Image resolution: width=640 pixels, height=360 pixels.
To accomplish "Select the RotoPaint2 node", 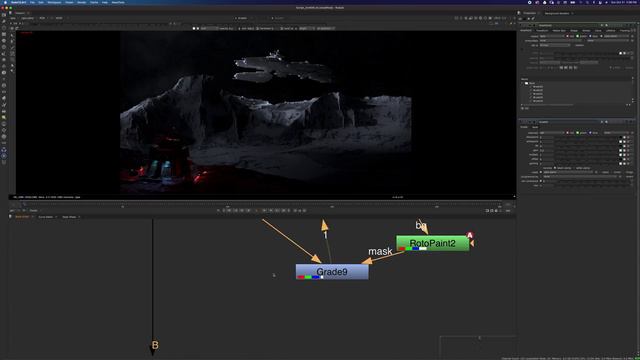I will [433, 243].
